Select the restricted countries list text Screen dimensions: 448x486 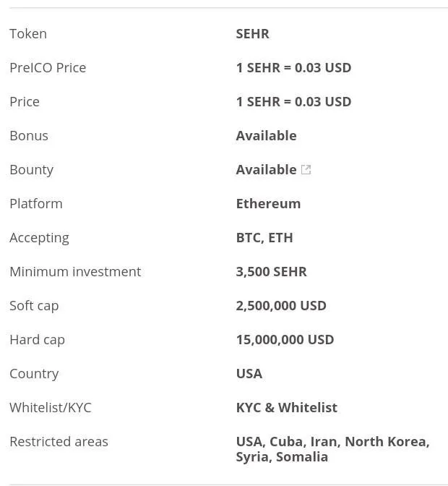pos(333,449)
